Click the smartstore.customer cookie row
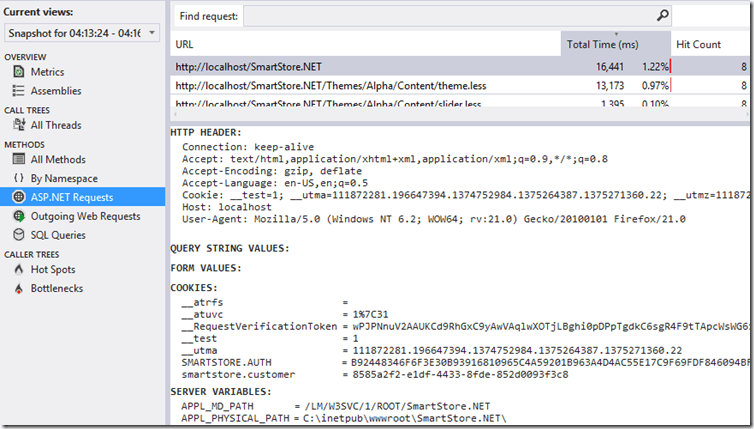The height and width of the screenshot is (429, 754). (x=375, y=374)
